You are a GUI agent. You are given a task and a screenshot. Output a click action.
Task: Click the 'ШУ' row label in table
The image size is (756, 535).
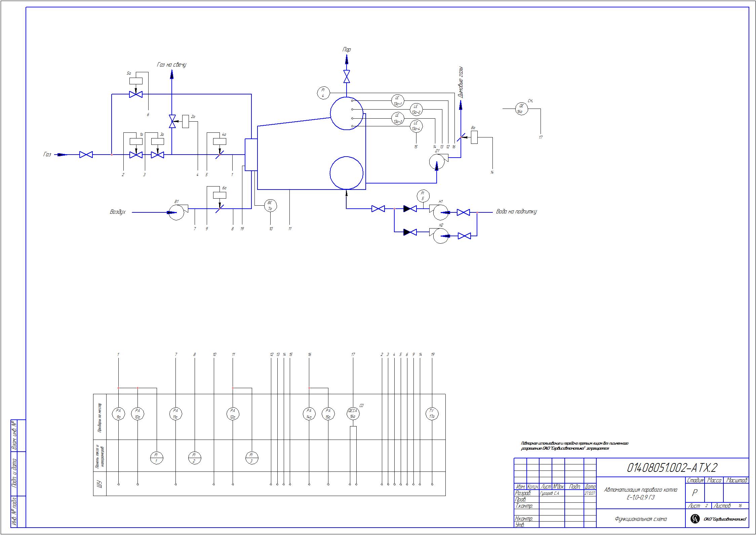100,484
